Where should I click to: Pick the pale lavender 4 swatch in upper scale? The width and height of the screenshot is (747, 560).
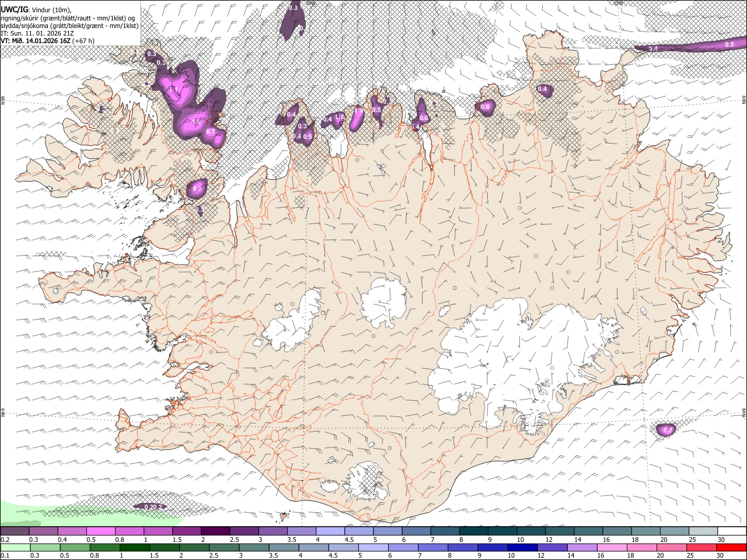[x=329, y=531]
